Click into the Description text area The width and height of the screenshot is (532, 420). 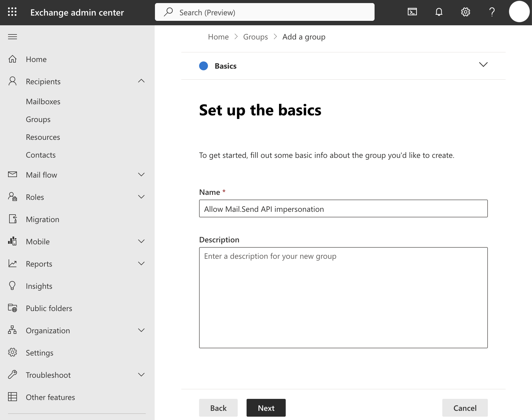(343, 297)
